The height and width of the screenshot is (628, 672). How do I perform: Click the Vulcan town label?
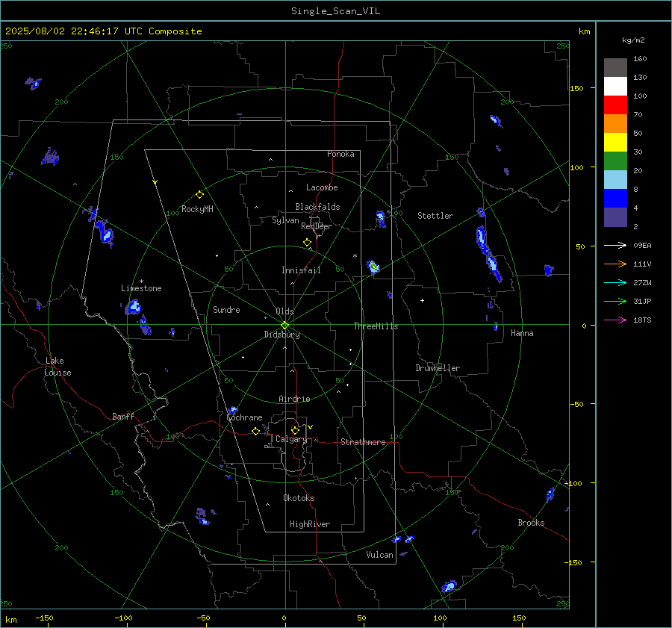[x=380, y=555]
